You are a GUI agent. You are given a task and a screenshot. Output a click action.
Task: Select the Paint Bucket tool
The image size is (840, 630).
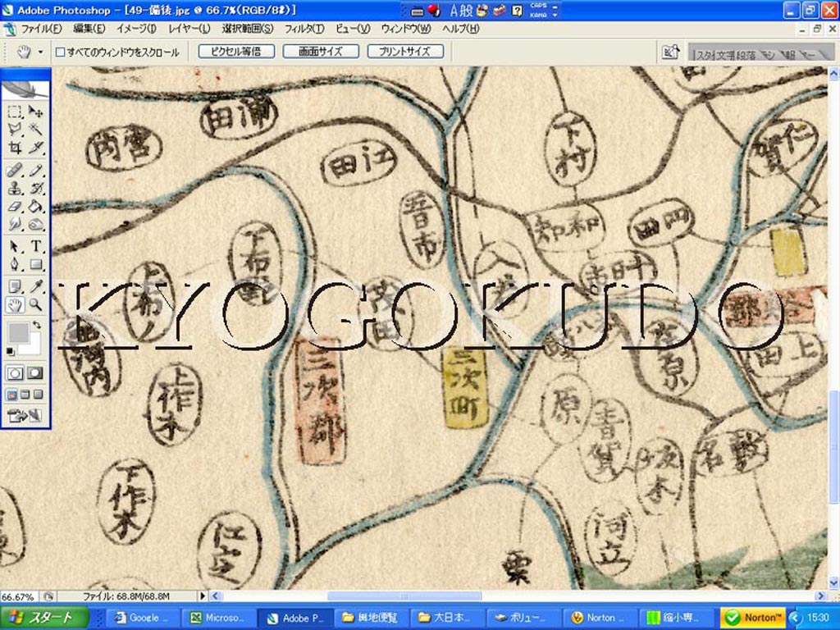pyautogui.click(x=36, y=206)
